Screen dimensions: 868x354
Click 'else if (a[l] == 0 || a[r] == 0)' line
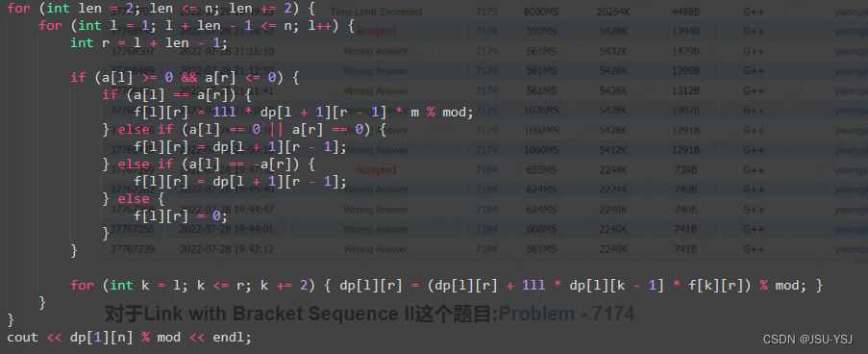point(244,130)
